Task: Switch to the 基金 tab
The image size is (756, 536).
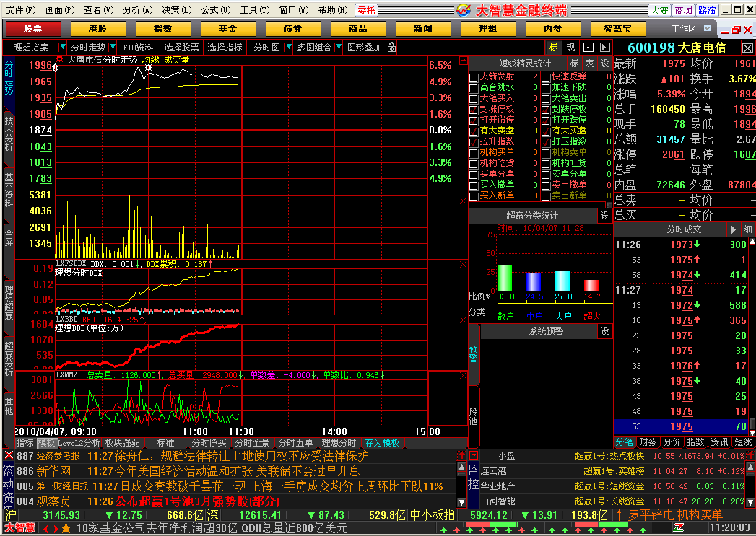Action: click(x=228, y=29)
